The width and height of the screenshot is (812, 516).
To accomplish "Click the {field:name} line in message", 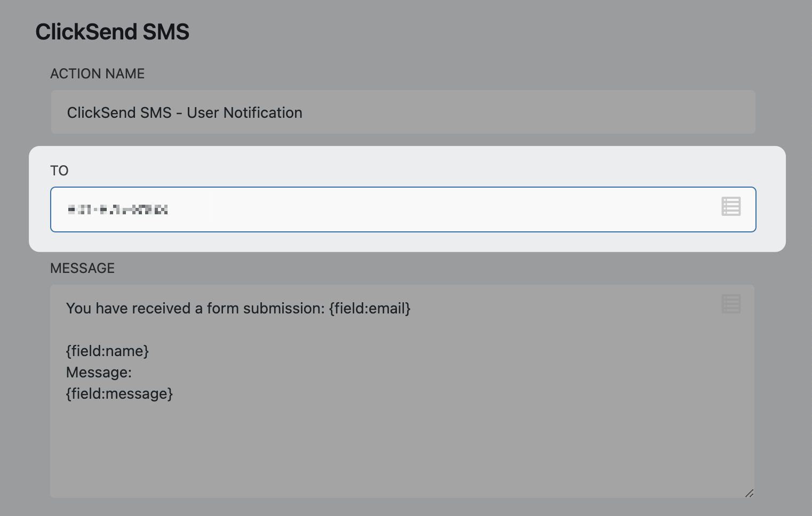I will click(107, 351).
